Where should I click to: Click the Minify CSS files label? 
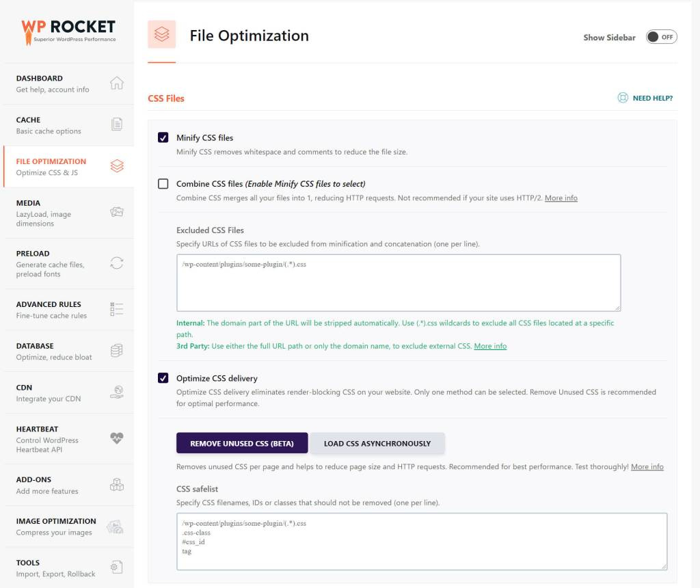[x=204, y=137]
